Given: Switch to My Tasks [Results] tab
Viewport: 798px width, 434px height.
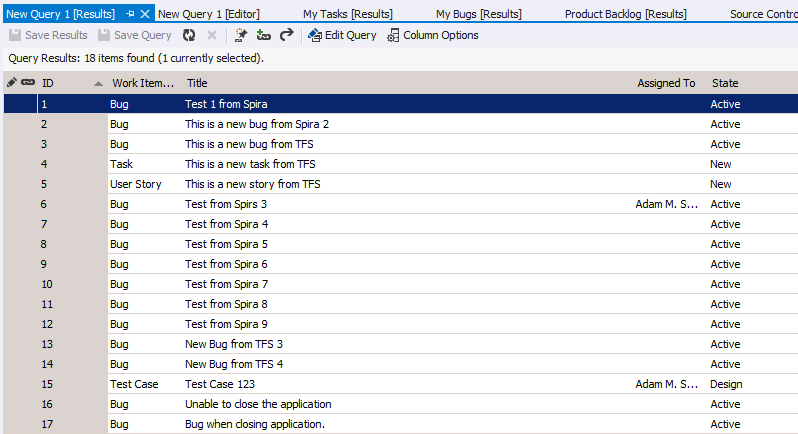Looking at the screenshot, I should pos(347,14).
